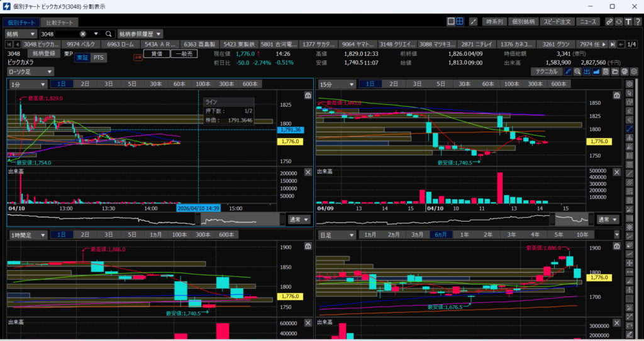This screenshot has width=644, height=341.
Task: Open the スピード注文 panel
Action: 557,21
